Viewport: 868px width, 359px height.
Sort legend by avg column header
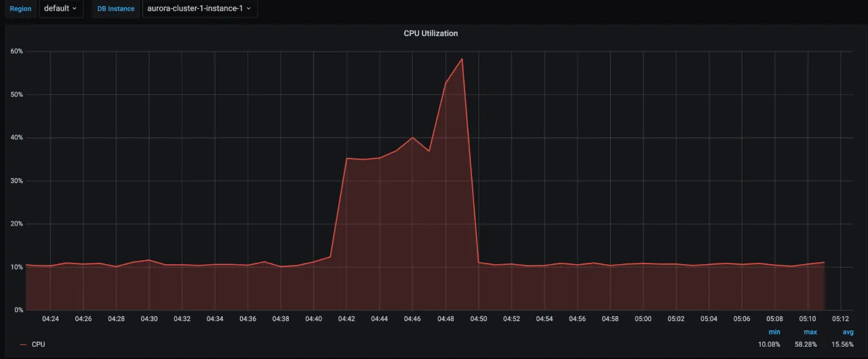848,332
